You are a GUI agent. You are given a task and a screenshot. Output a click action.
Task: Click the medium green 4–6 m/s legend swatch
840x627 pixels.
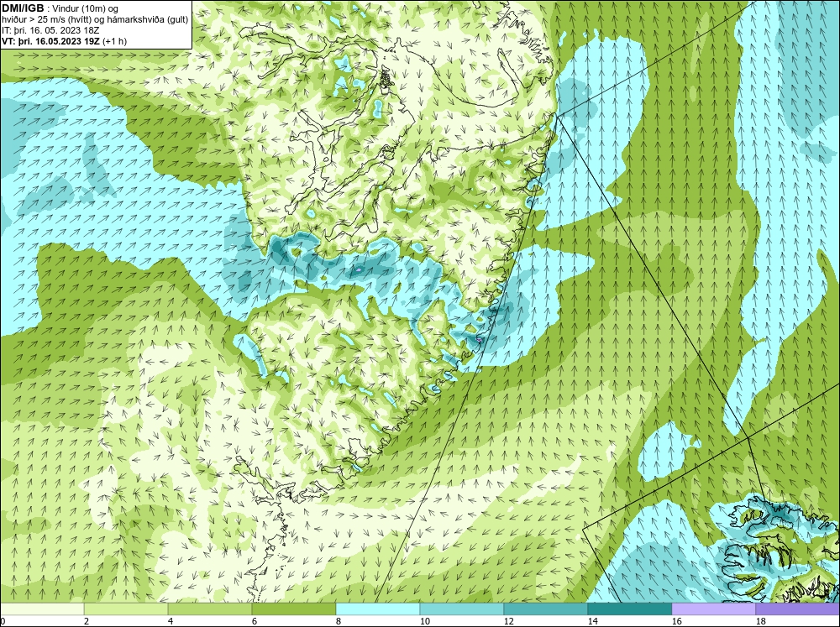210,609
